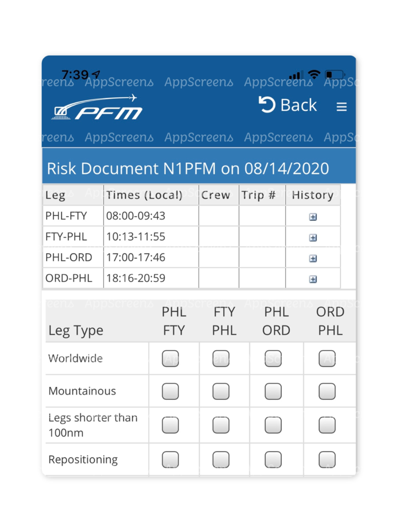Click the Times (Local) column header
Viewport: 399px width, 532px height.
(x=151, y=195)
